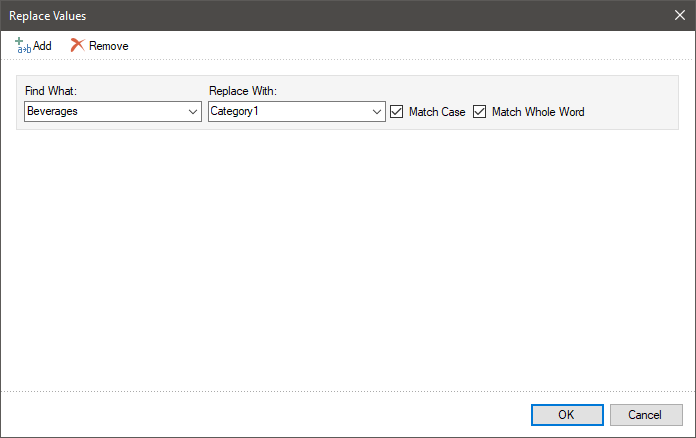The width and height of the screenshot is (696, 438).
Task: Open the Replace With dropdown arrow
Action: coord(377,112)
